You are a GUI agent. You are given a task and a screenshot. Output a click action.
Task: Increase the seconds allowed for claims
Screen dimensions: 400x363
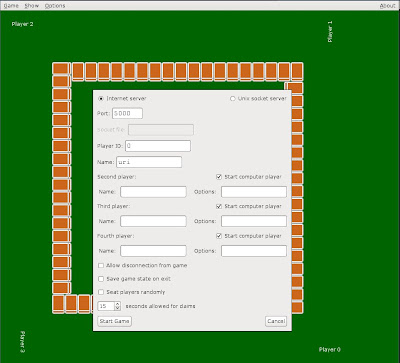coord(117,304)
